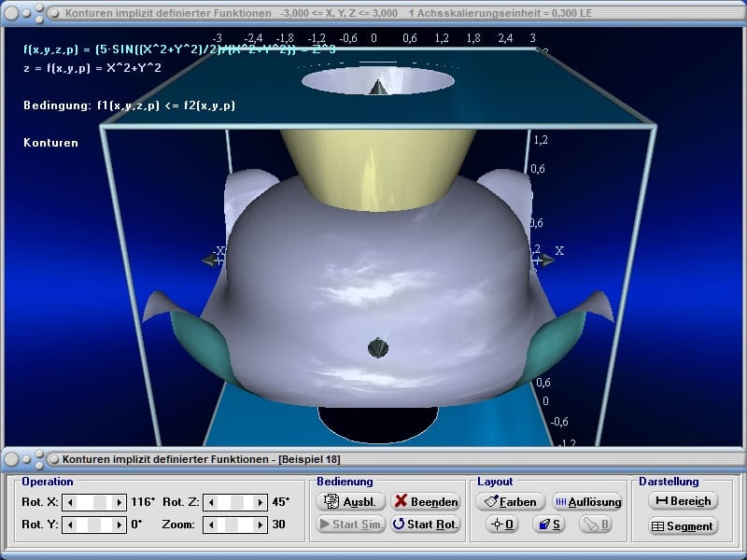
Task: Open the Auflösung resolution settings
Action: pyautogui.click(x=587, y=501)
